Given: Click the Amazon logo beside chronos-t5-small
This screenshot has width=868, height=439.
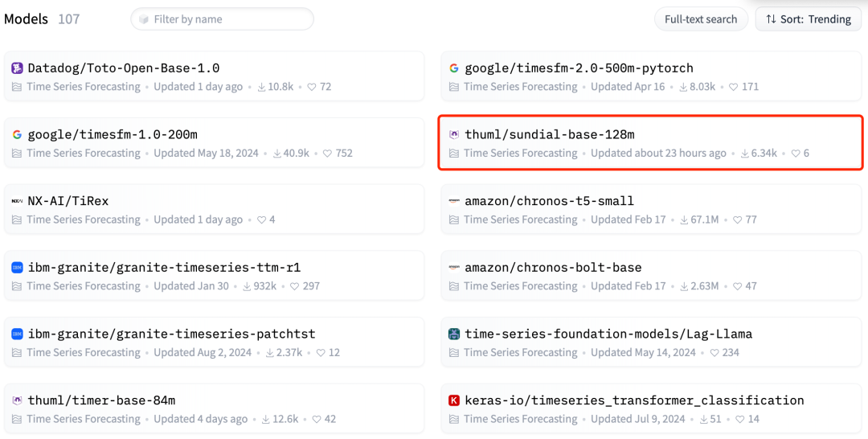Looking at the screenshot, I should pyautogui.click(x=454, y=202).
